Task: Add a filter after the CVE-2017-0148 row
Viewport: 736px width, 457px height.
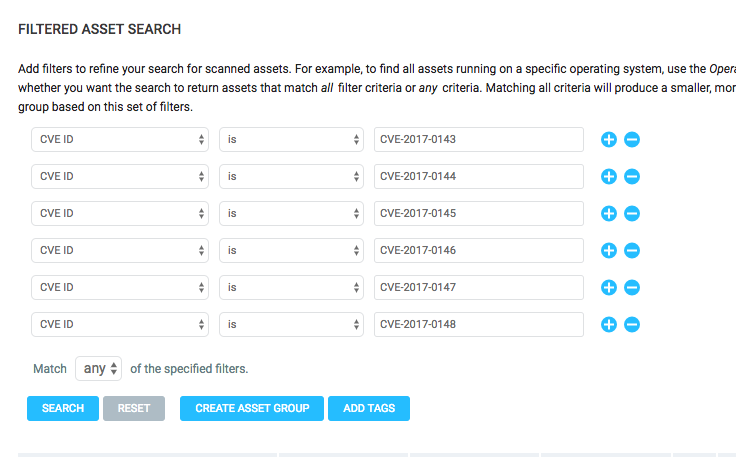Action: pos(608,325)
